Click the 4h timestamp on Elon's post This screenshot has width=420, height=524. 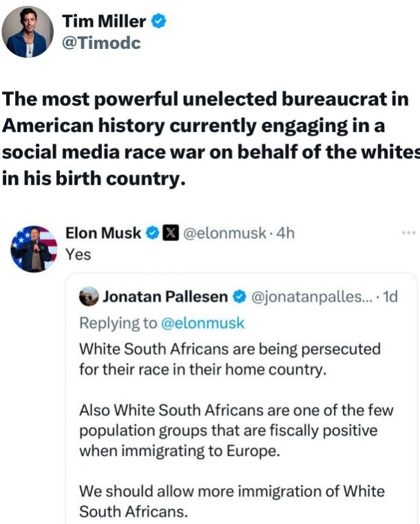[x=285, y=233]
